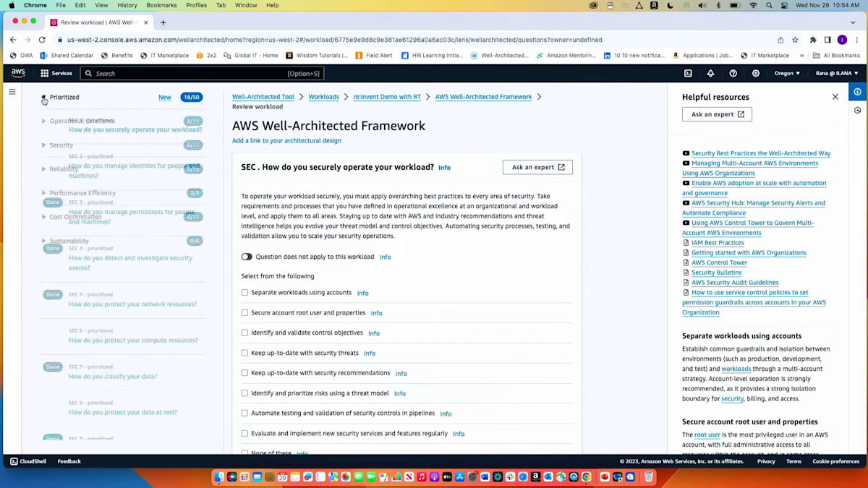Close the Helpful resources panel
The height and width of the screenshot is (488, 868).
click(x=835, y=97)
